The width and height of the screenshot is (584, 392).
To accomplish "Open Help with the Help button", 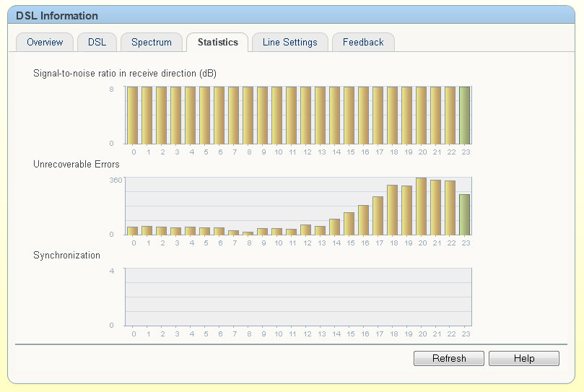I will 523,359.
